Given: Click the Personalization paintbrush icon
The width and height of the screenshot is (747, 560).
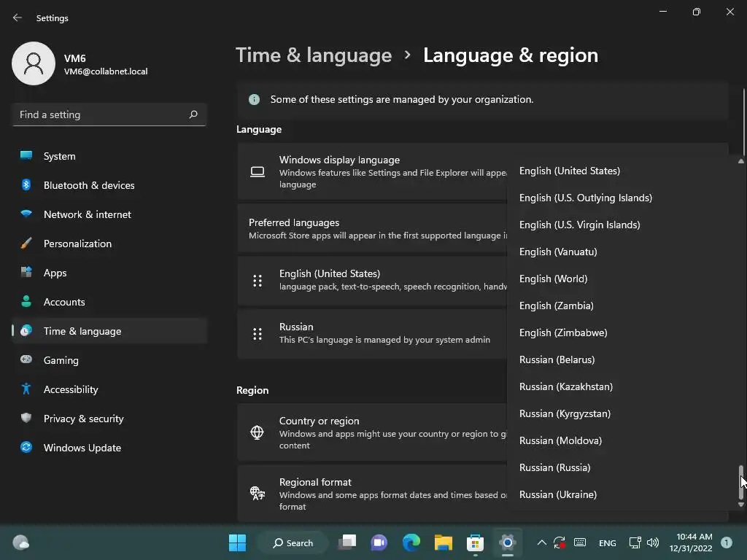Looking at the screenshot, I should click(x=26, y=243).
